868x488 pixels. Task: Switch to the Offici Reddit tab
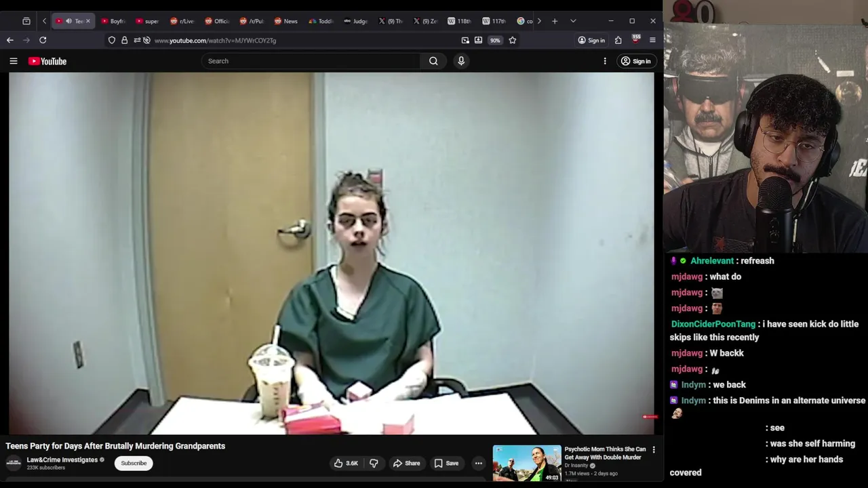pos(216,21)
